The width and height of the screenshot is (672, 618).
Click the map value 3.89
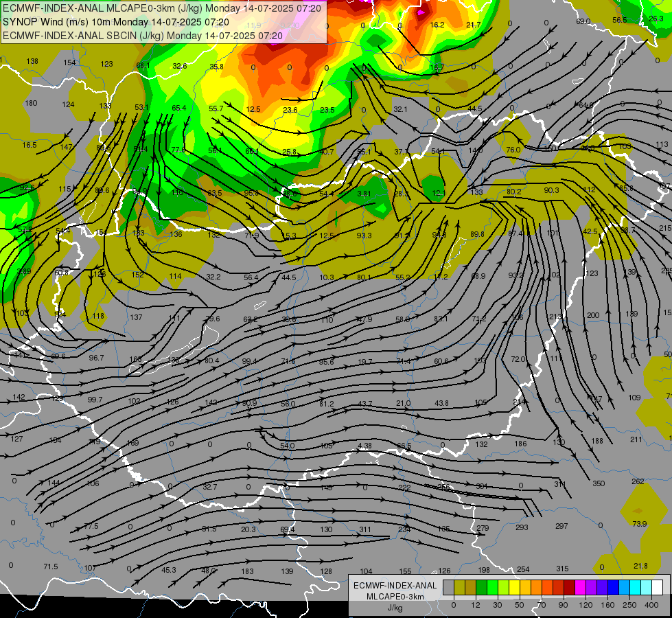(23, 271)
